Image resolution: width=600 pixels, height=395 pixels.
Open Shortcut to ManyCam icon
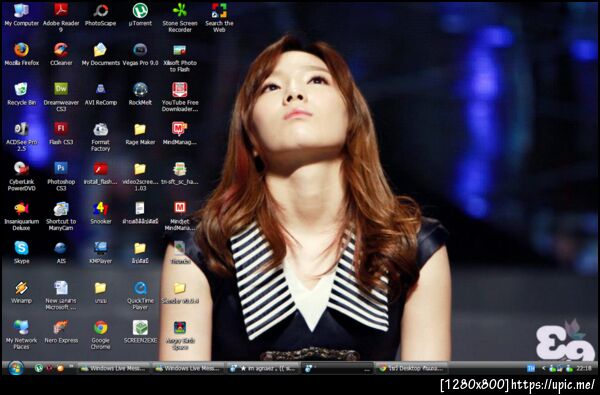(61, 216)
